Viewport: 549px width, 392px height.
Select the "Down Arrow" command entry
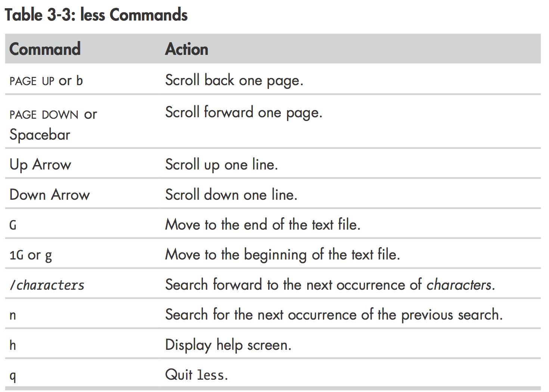pos(49,195)
